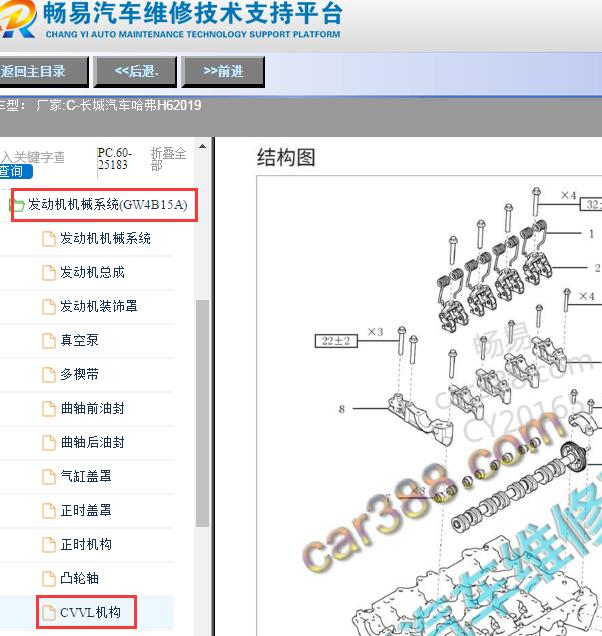Click the 结构图 heading text
The width and height of the screenshot is (602, 636).
tap(286, 157)
